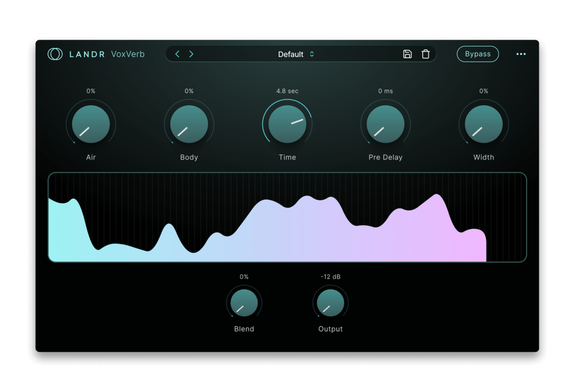Click the LANDR logo icon

[55, 54]
